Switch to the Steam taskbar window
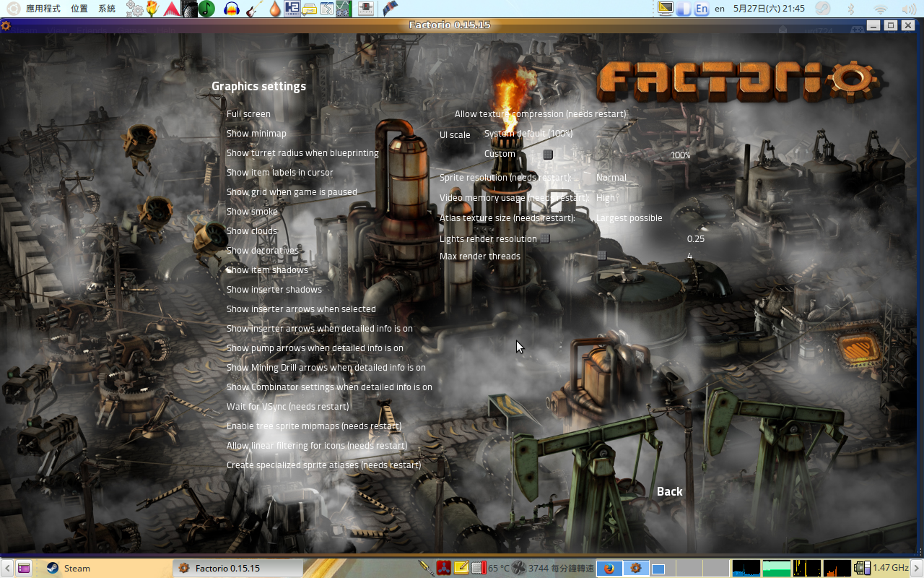The image size is (924, 578). click(108, 568)
